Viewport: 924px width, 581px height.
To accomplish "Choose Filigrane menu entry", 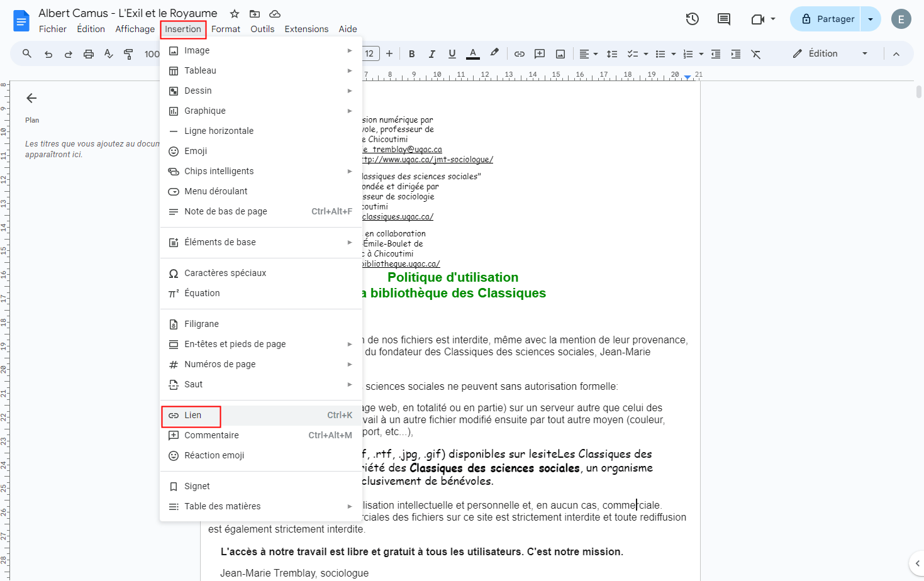I will click(261, 324).
